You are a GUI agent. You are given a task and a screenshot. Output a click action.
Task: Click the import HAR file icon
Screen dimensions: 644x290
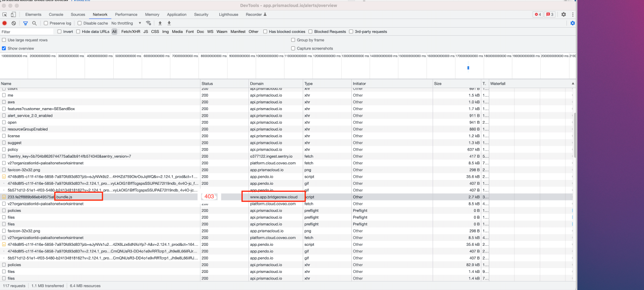tap(160, 23)
